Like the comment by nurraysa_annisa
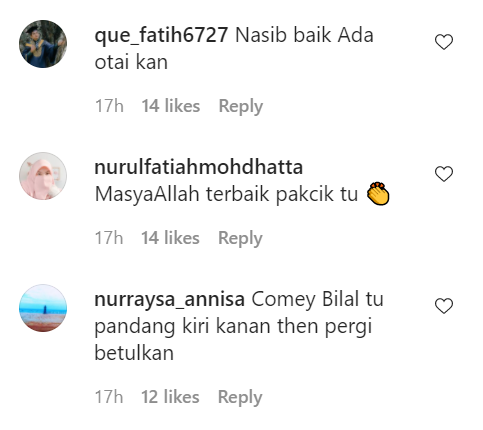This screenshot has width=483, height=430. pos(444,306)
